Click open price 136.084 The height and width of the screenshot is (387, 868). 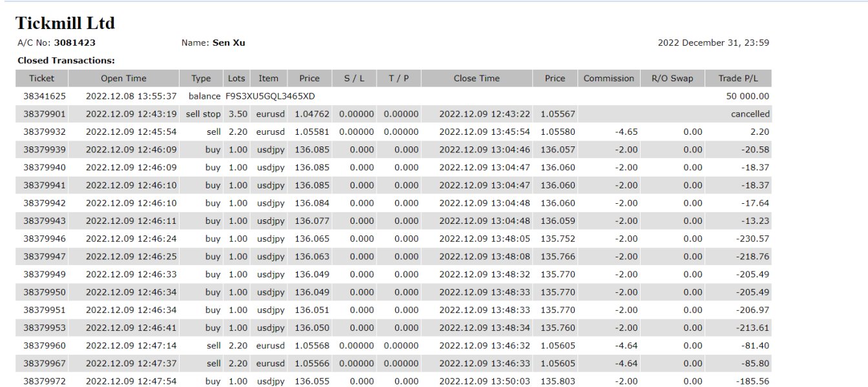[x=312, y=203]
